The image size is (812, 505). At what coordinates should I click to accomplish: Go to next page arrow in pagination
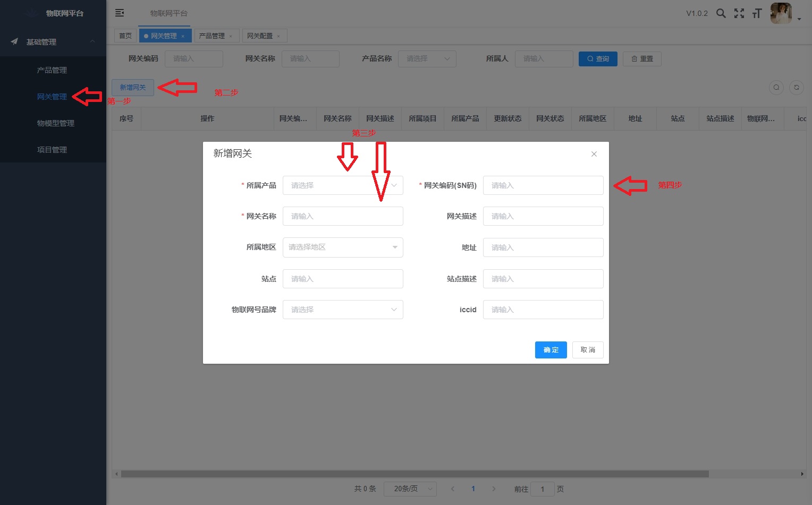494,489
